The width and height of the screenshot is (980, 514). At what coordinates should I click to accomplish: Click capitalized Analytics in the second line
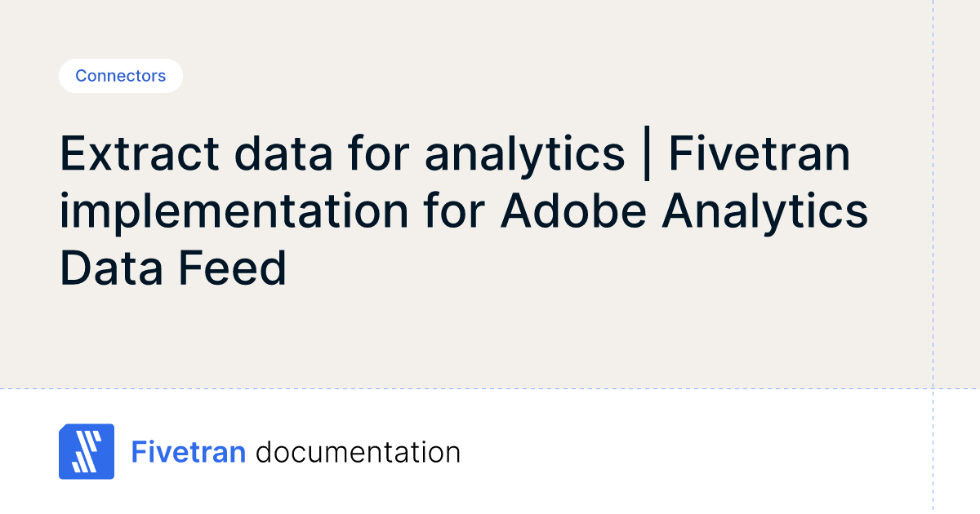pos(764,211)
